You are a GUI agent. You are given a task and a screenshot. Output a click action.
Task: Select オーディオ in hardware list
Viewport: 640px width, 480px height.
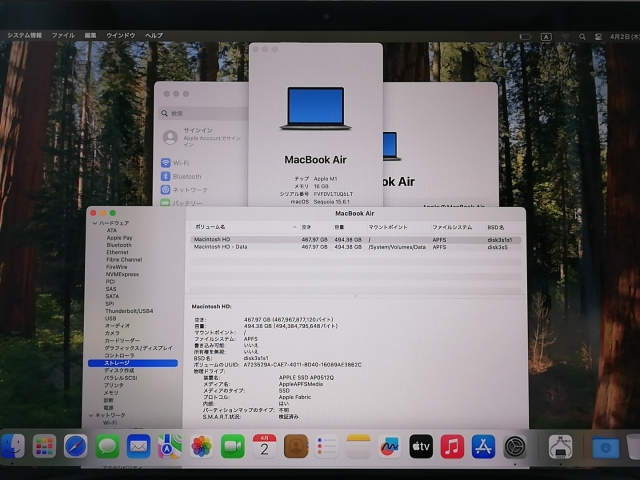[x=117, y=326]
